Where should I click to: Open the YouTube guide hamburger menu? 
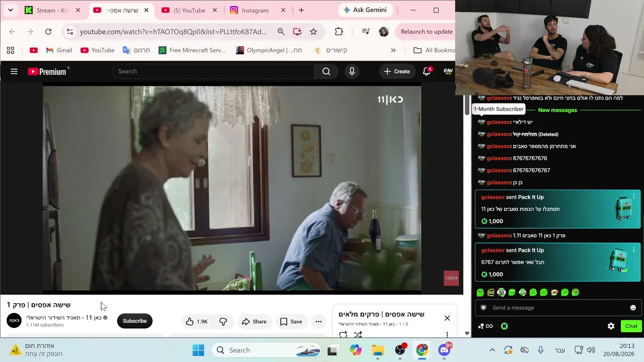click(14, 71)
